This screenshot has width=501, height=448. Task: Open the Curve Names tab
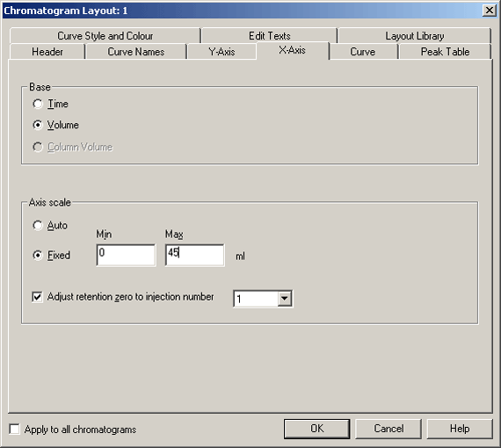pyautogui.click(x=135, y=52)
